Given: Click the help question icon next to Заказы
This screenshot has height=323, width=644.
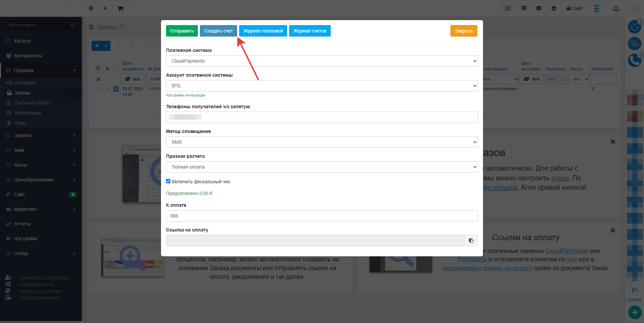Looking at the screenshot, I should click(x=122, y=27).
